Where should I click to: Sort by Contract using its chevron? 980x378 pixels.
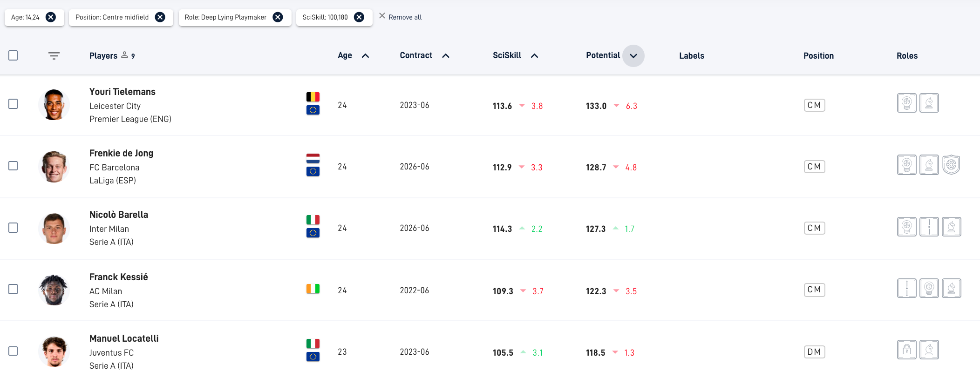[446, 56]
